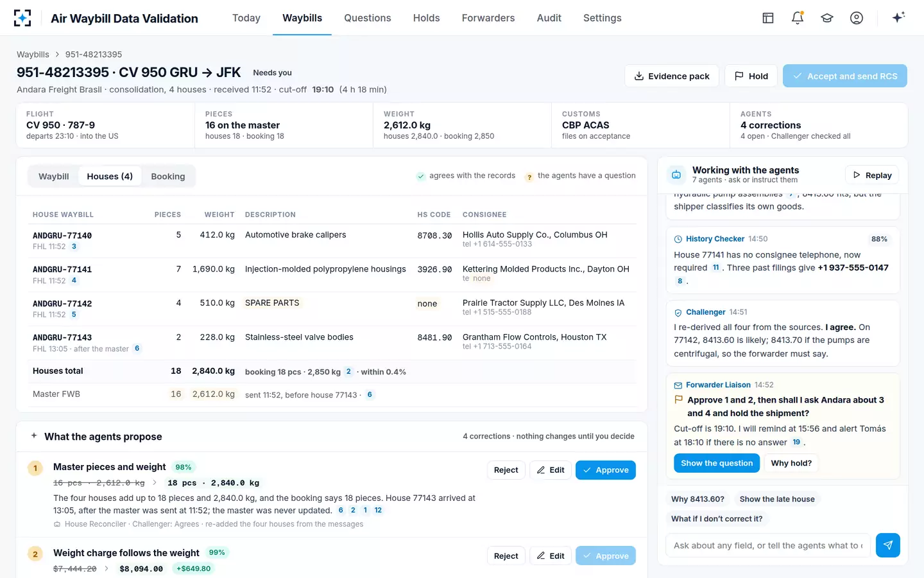The image size is (924, 578).
Task: Click the clock icon beside History Checker
Action: [678, 239]
